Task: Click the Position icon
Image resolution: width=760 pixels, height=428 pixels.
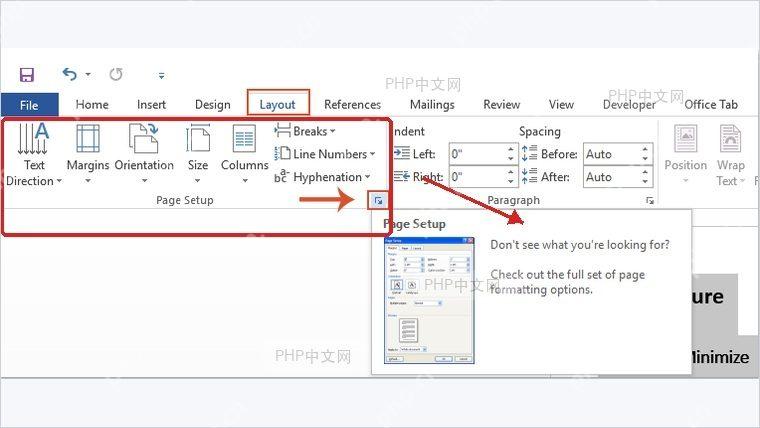Action: click(x=686, y=139)
